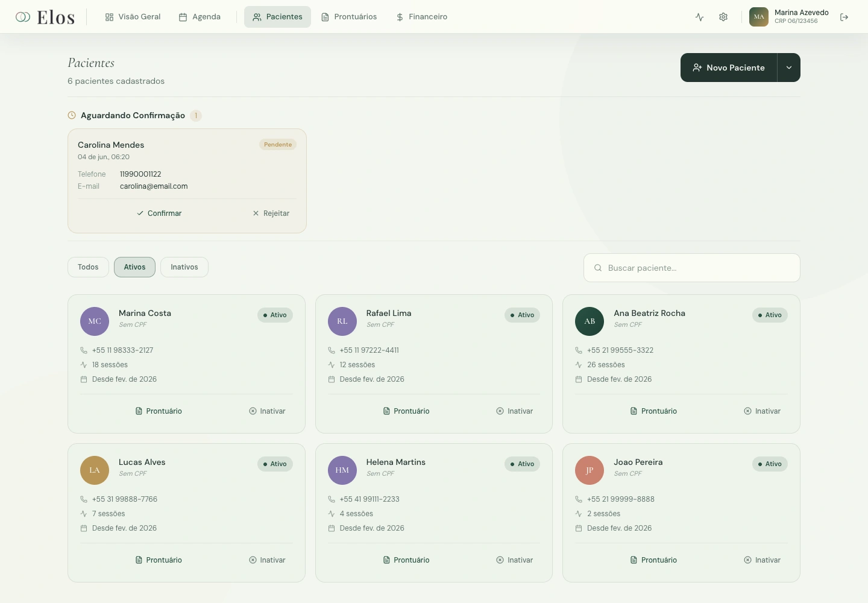Click Ativo status badge on Marina Costa
This screenshot has width=868, height=603.
click(x=275, y=315)
